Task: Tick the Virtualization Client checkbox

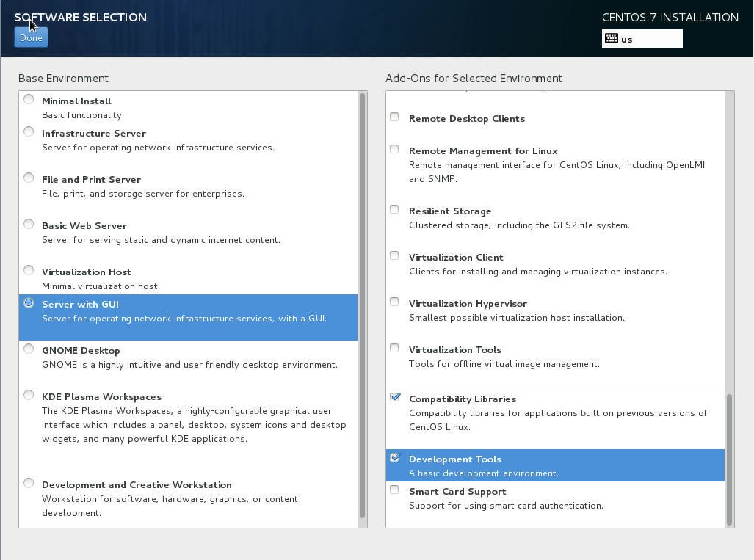Action: 395,256
